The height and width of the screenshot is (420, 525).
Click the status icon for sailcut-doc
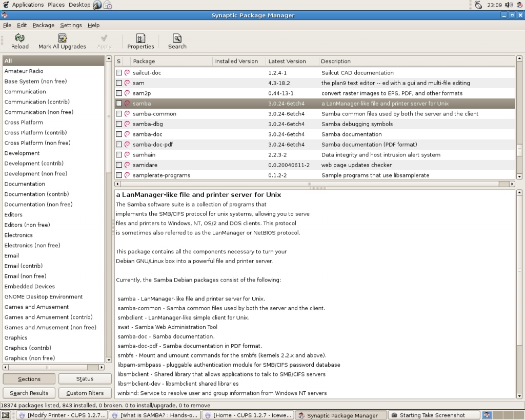[x=127, y=73]
